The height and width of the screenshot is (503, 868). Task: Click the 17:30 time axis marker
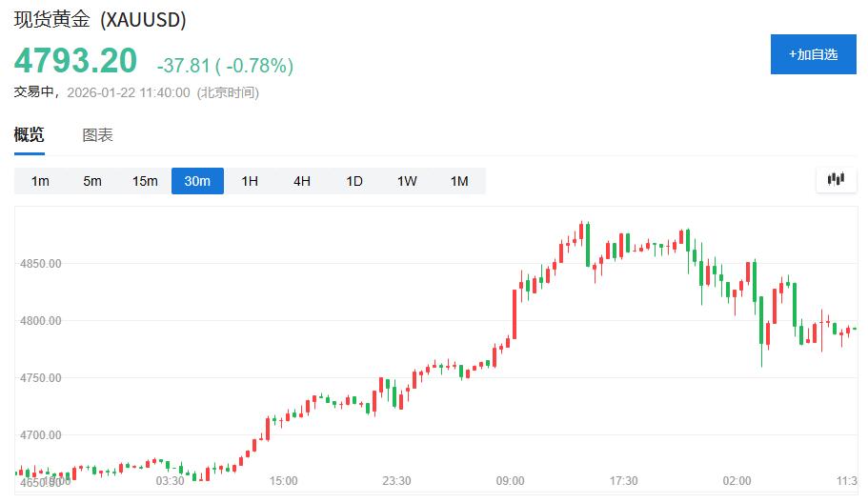tap(623, 481)
